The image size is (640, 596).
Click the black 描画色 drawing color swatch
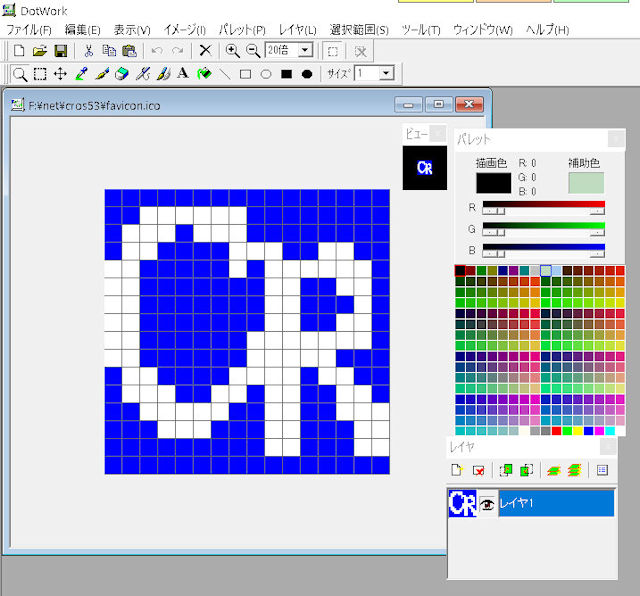tap(493, 183)
